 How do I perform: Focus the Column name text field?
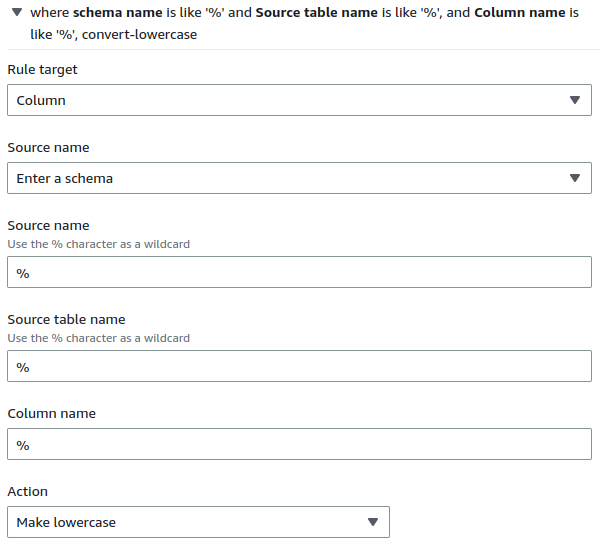pyautogui.click(x=298, y=444)
